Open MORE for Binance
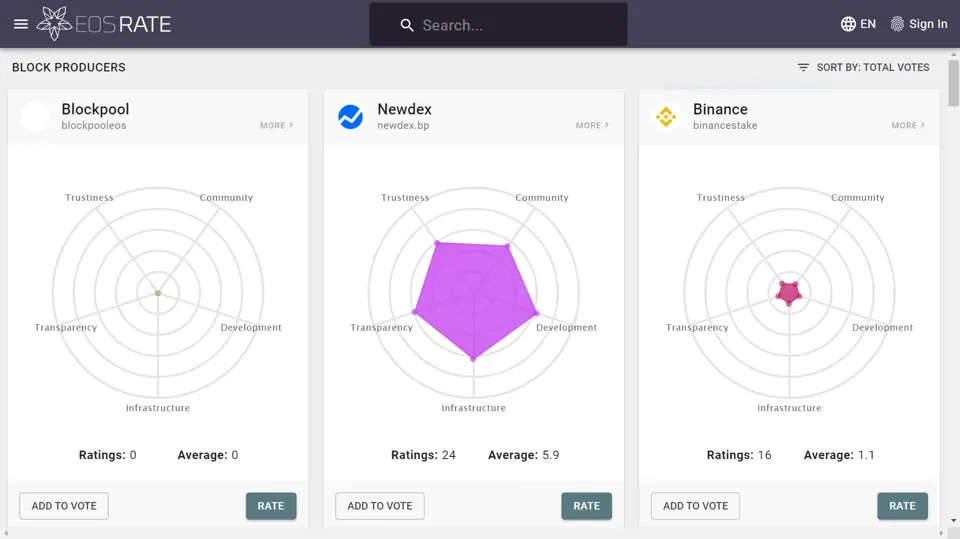 click(908, 125)
